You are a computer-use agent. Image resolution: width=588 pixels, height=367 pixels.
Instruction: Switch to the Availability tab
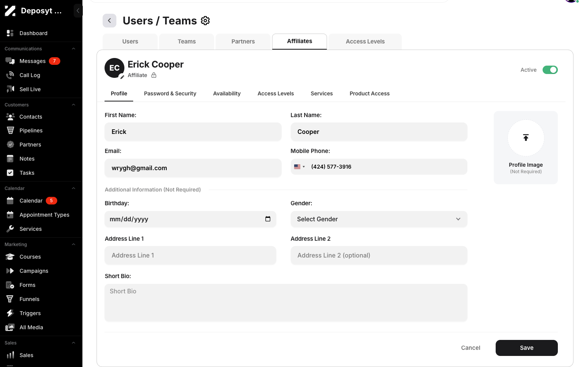tap(227, 93)
